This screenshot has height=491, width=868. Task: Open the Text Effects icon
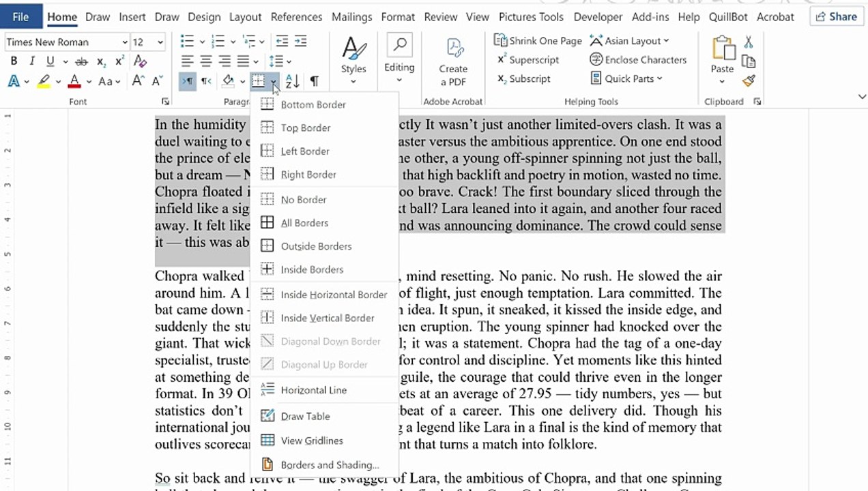pos(14,81)
